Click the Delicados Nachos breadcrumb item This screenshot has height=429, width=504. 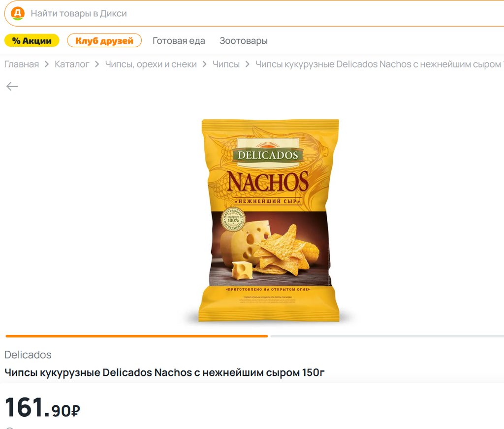379,65
